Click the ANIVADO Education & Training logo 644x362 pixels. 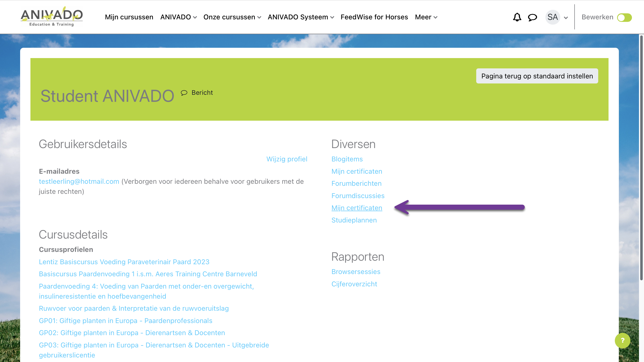pyautogui.click(x=52, y=17)
